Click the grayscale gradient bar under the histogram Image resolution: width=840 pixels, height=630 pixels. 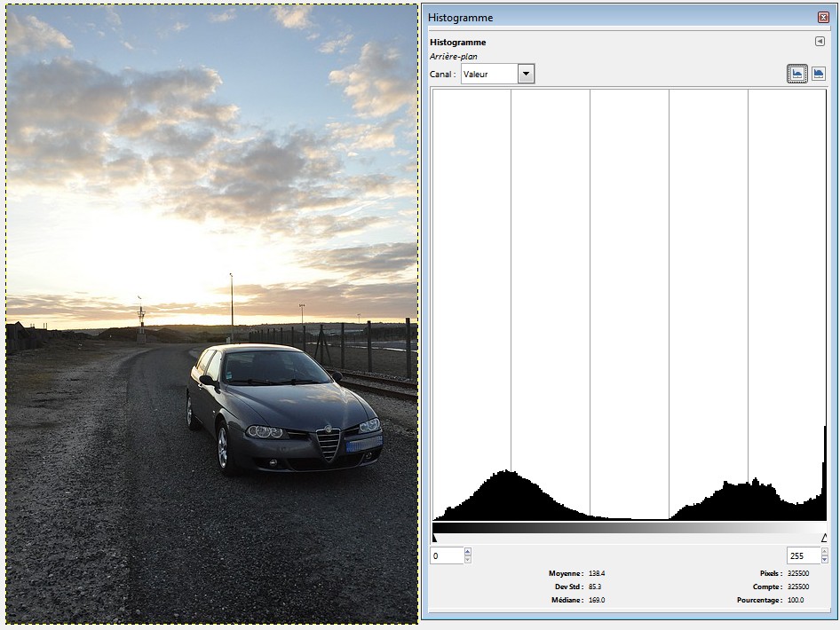pyautogui.click(x=629, y=527)
